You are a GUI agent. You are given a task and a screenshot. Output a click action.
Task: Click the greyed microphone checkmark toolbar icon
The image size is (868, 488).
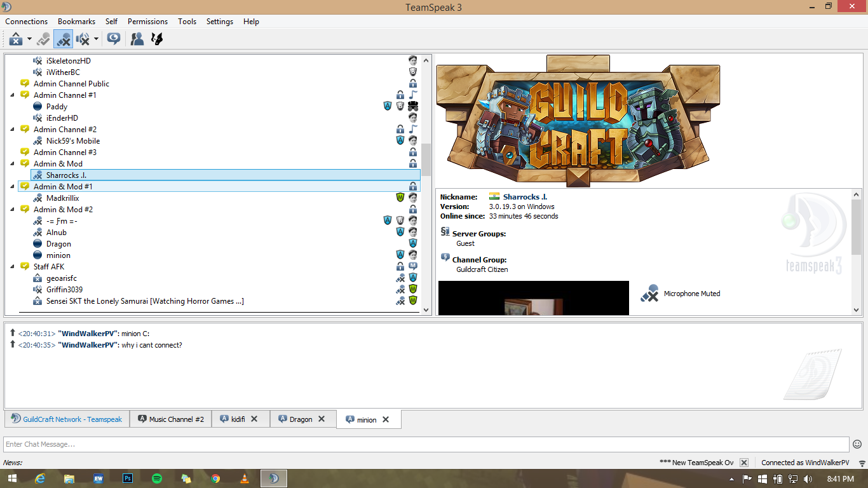pos(43,39)
